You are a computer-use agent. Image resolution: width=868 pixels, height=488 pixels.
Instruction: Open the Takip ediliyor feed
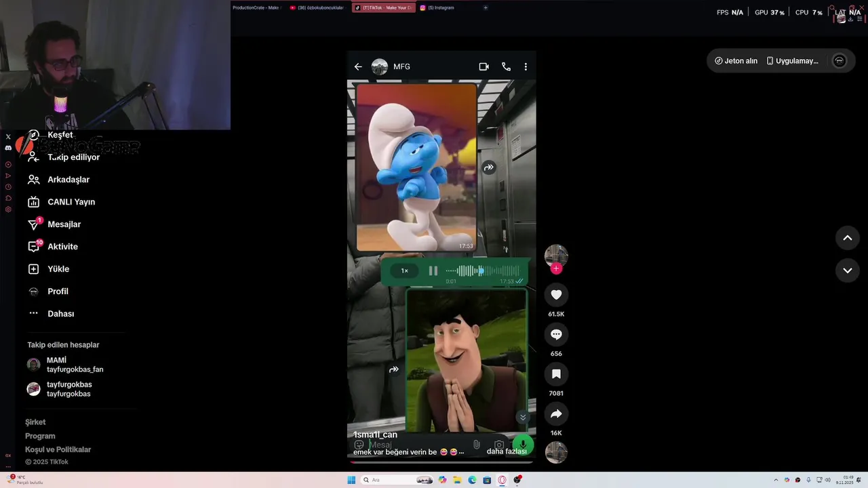pyautogui.click(x=64, y=157)
